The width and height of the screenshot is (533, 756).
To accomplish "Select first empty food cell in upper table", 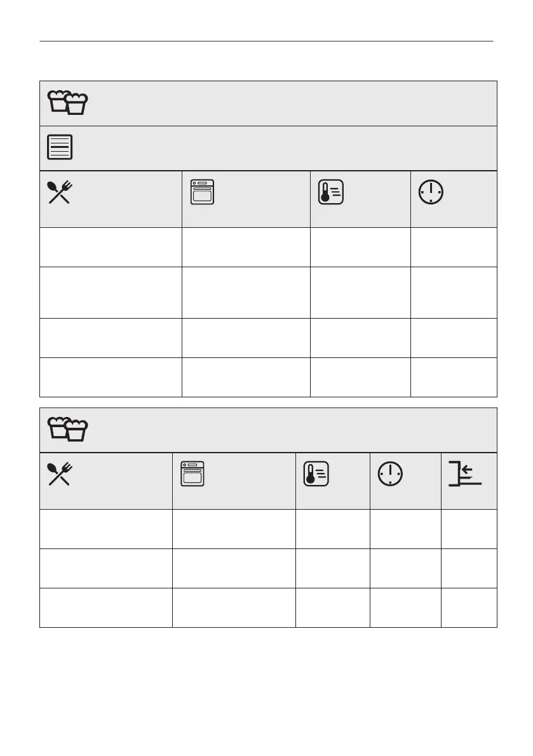I will [111, 247].
